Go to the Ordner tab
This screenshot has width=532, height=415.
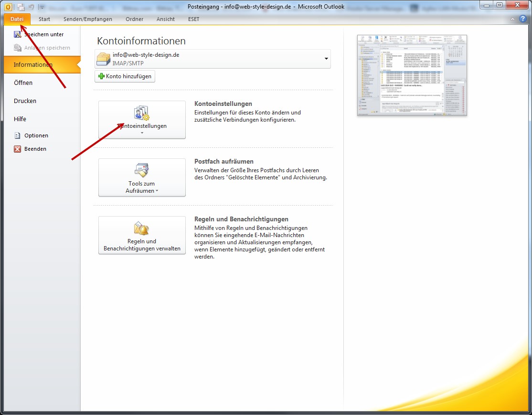tap(134, 19)
